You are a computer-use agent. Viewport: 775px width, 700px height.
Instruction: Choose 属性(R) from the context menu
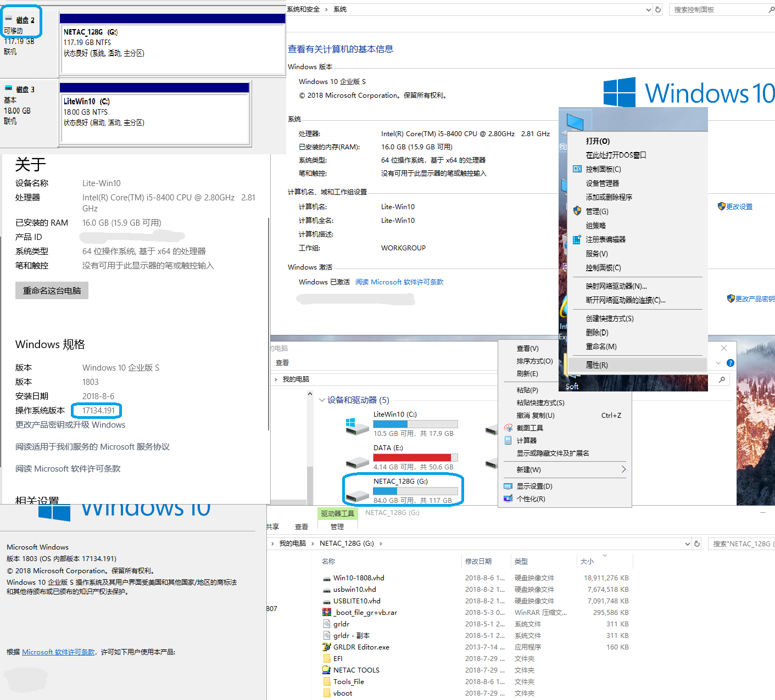638,365
